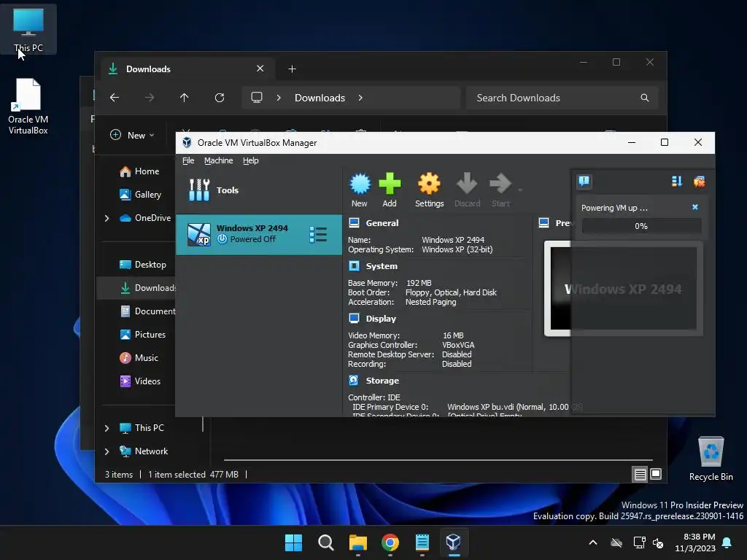Select the Windows XP 2494 machine entry

point(259,234)
